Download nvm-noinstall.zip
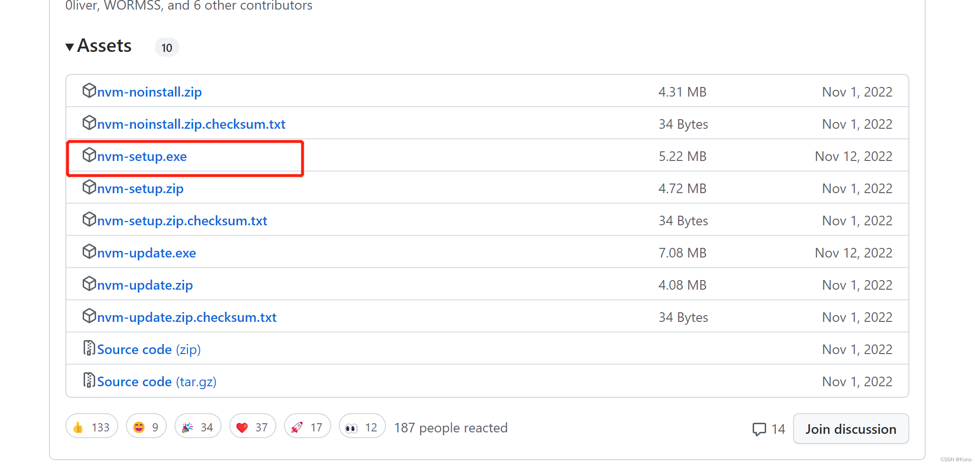980x466 pixels. [x=149, y=92]
